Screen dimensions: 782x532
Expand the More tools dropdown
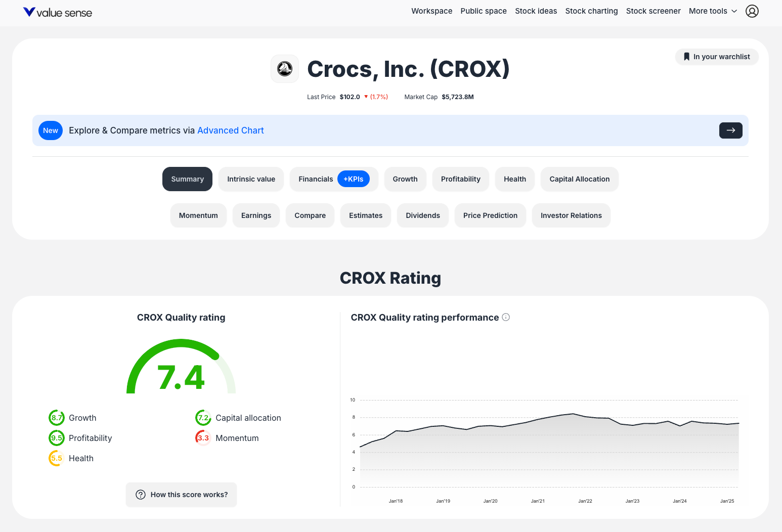point(713,11)
